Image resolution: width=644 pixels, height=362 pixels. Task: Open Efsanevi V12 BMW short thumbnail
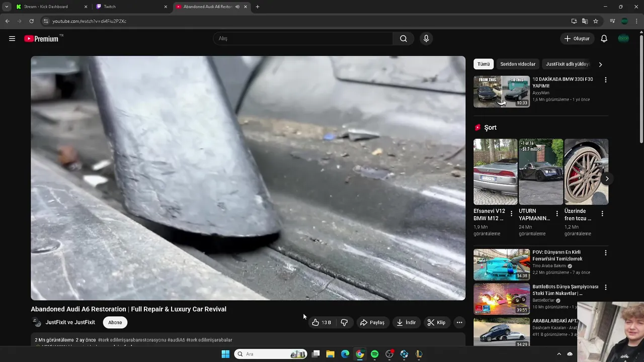(x=495, y=171)
